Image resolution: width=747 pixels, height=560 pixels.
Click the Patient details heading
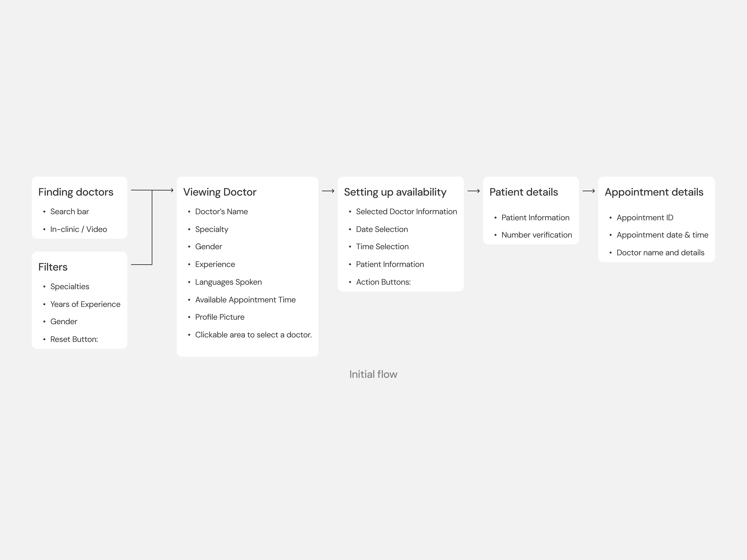pos(523,192)
